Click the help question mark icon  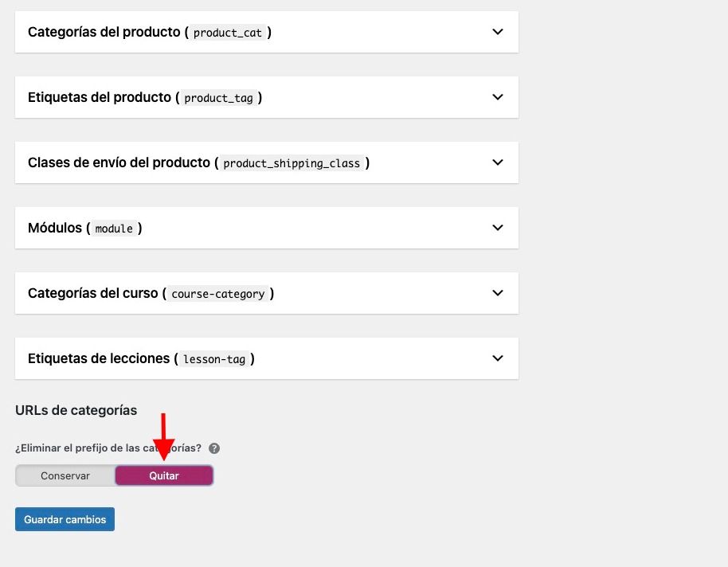pyautogui.click(x=214, y=448)
